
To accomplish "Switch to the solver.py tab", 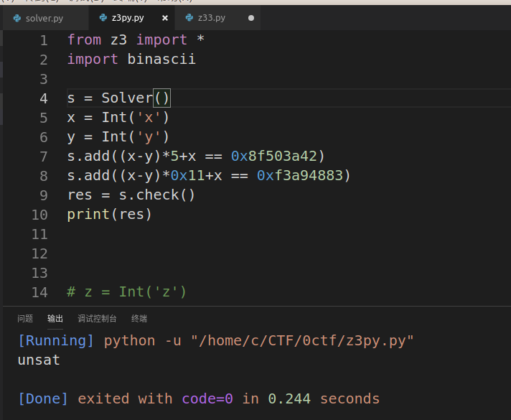I will 44,18.
